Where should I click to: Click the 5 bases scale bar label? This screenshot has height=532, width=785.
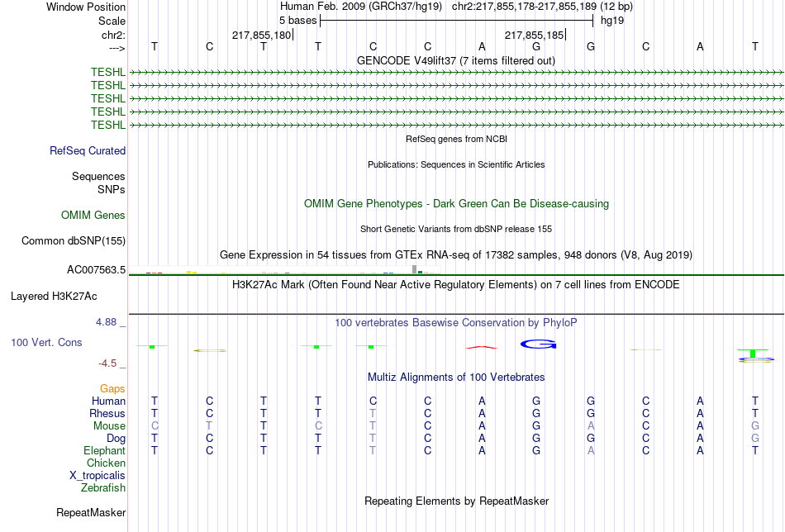[x=297, y=21]
